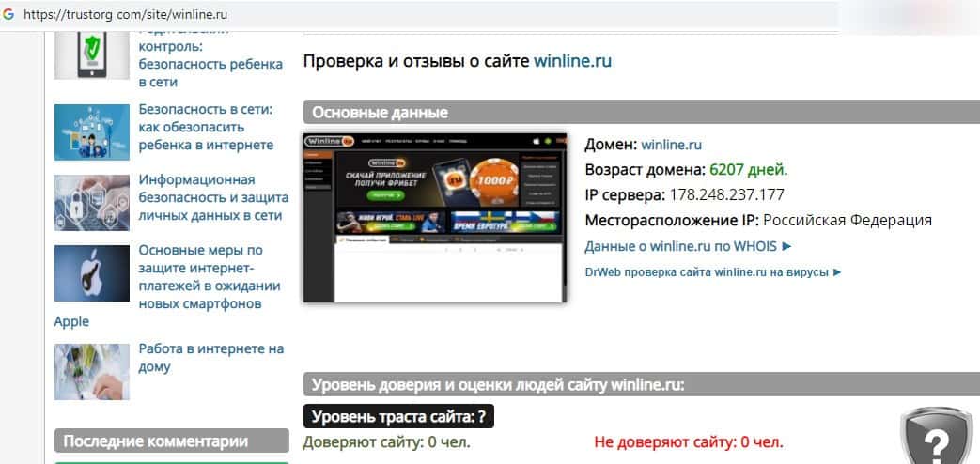980x464 pixels.
Task: Click winline.ru link in the page heading
Action: coord(572,61)
